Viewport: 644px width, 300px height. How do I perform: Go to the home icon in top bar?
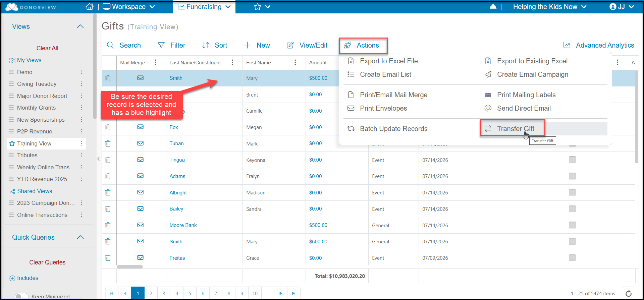point(90,7)
